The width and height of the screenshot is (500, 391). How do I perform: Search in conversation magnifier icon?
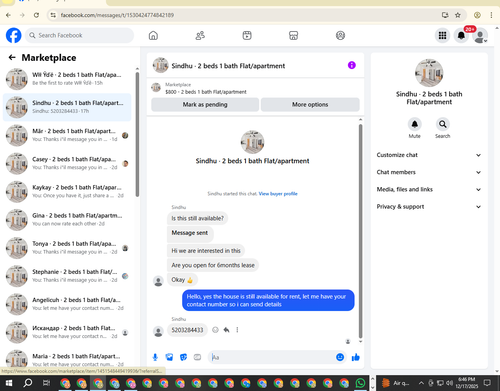click(x=443, y=124)
